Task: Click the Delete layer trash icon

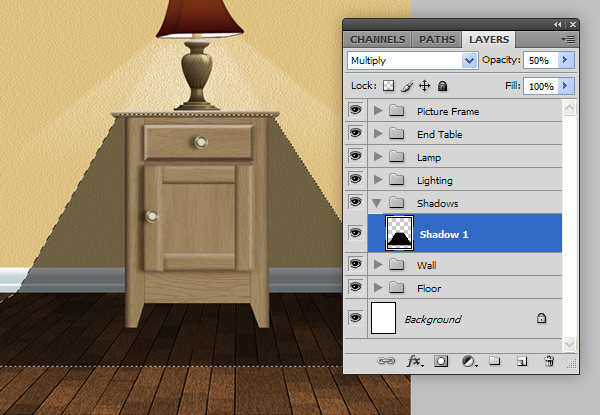Action: [549, 362]
